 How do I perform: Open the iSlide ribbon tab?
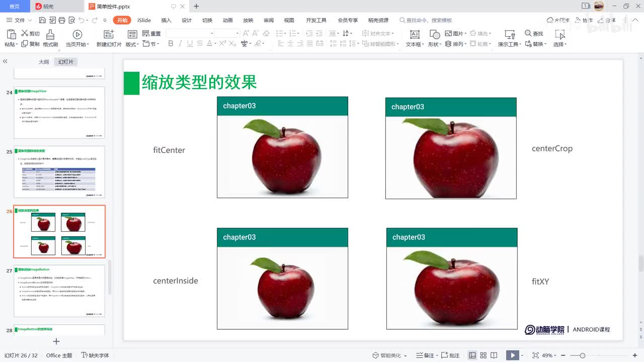(x=144, y=20)
